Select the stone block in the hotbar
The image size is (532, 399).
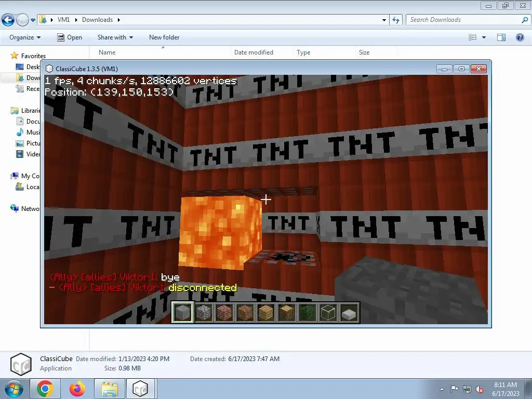(x=182, y=312)
